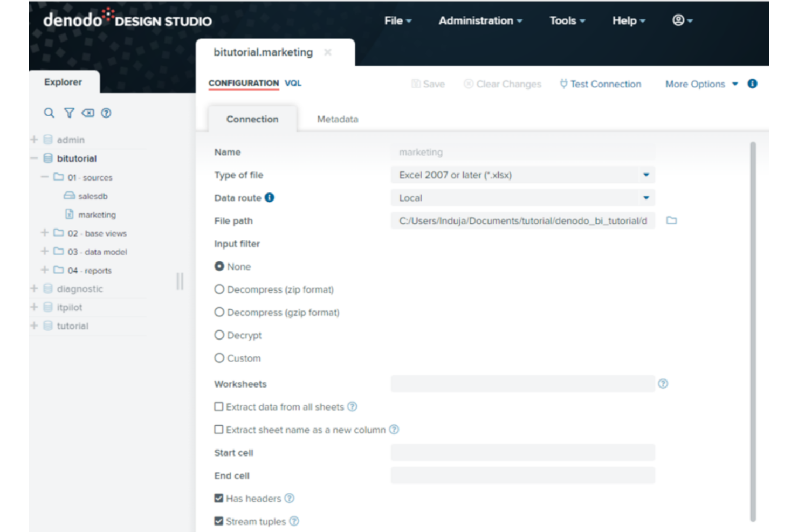
Task: Click the Clear Changes button
Action: [503, 84]
